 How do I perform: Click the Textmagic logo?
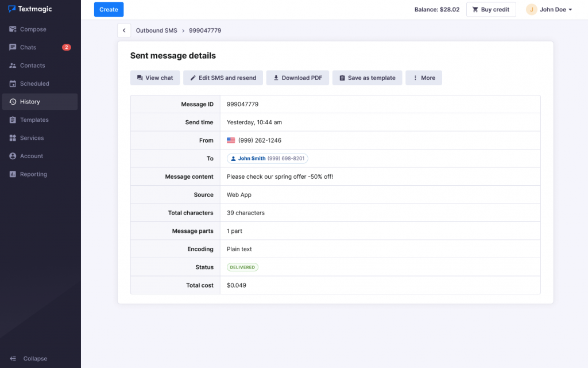pos(30,9)
